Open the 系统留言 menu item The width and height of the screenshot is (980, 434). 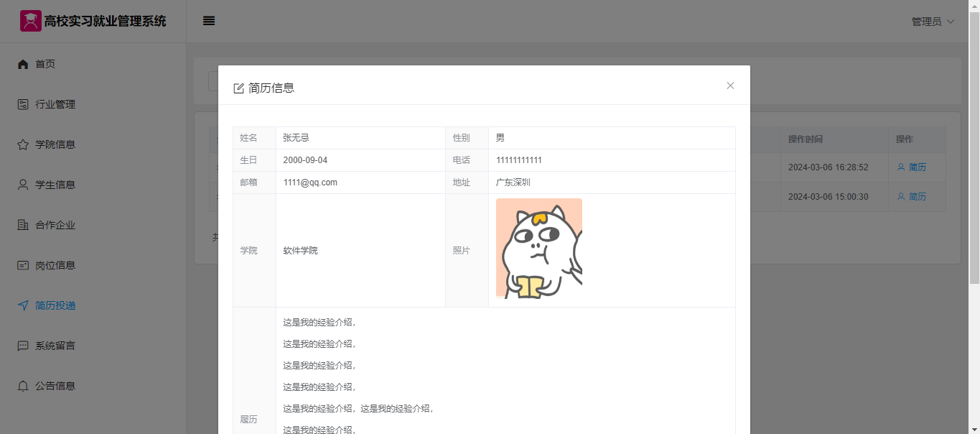[93, 346]
